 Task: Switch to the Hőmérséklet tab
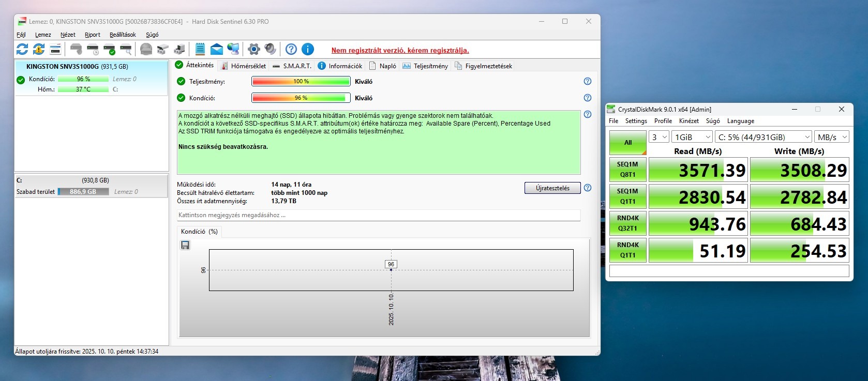click(243, 66)
